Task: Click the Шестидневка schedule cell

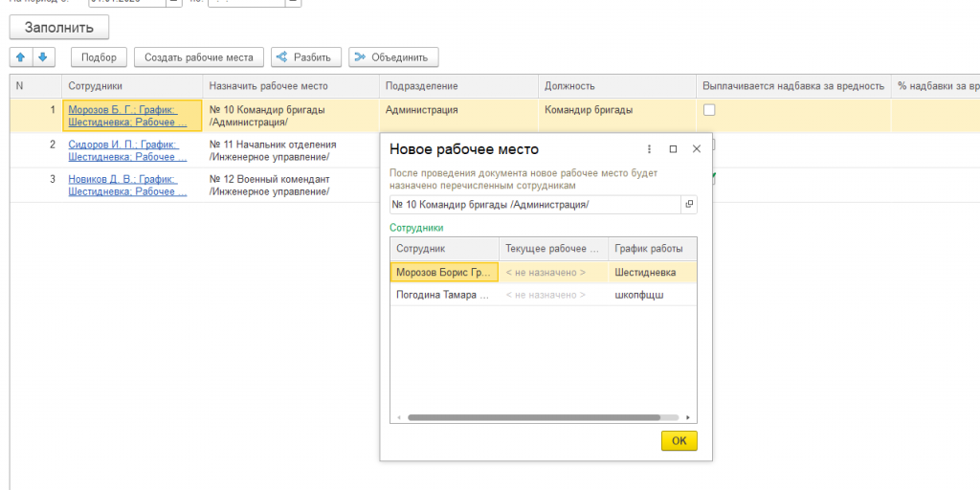Action: 652,273
